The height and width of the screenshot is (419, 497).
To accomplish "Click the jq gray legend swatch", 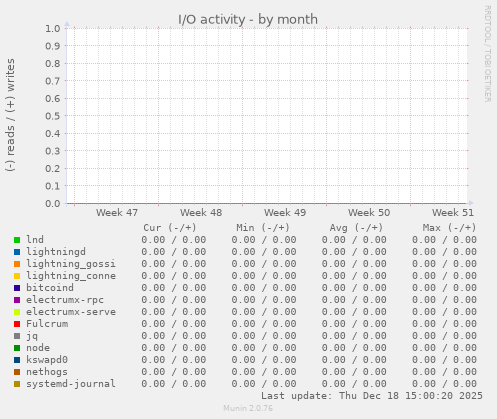I will click(x=17, y=336).
